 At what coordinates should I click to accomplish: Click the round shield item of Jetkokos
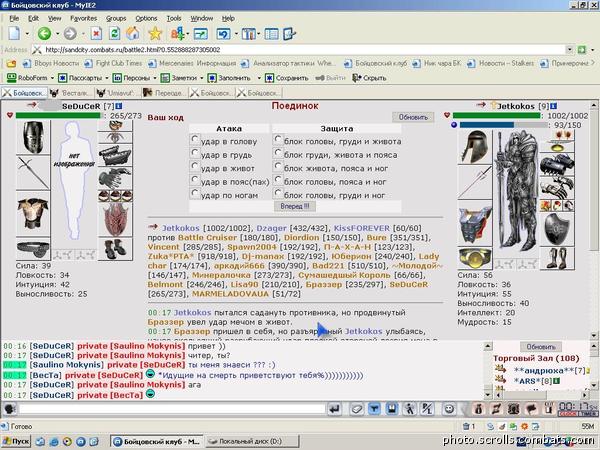[557, 230]
